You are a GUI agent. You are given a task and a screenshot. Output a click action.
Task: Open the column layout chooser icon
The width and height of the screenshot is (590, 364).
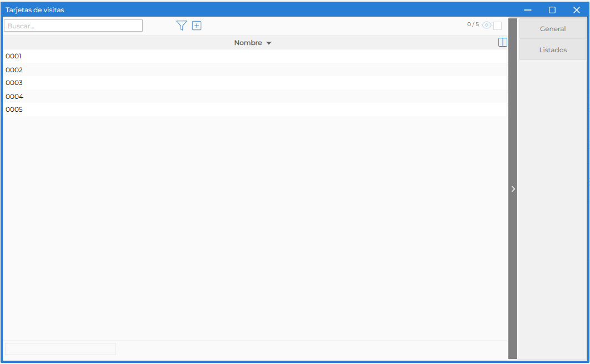pos(502,42)
